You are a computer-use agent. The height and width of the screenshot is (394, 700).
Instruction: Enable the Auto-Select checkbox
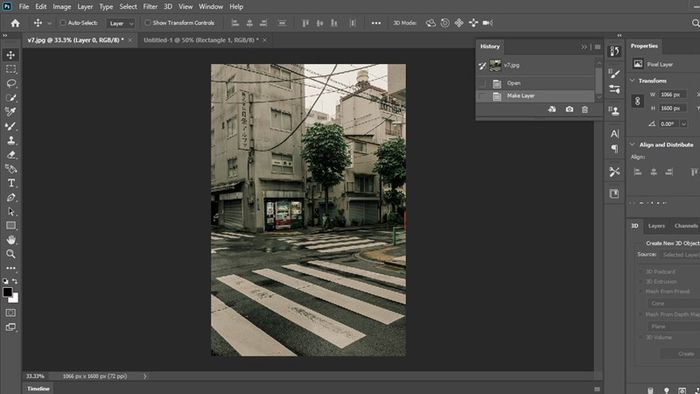(x=62, y=23)
